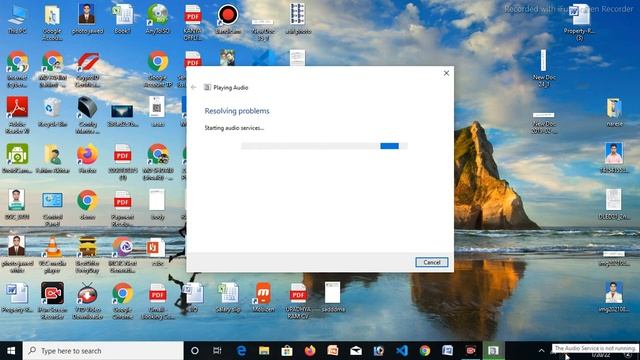640x360 pixels.
Task: Launch Microsoft Edge from the taskbar
Action: 241,351
